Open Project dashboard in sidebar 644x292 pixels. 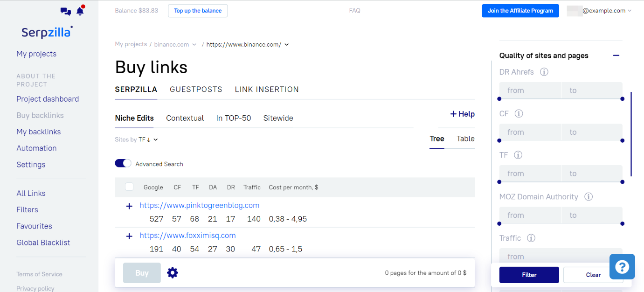(48, 99)
